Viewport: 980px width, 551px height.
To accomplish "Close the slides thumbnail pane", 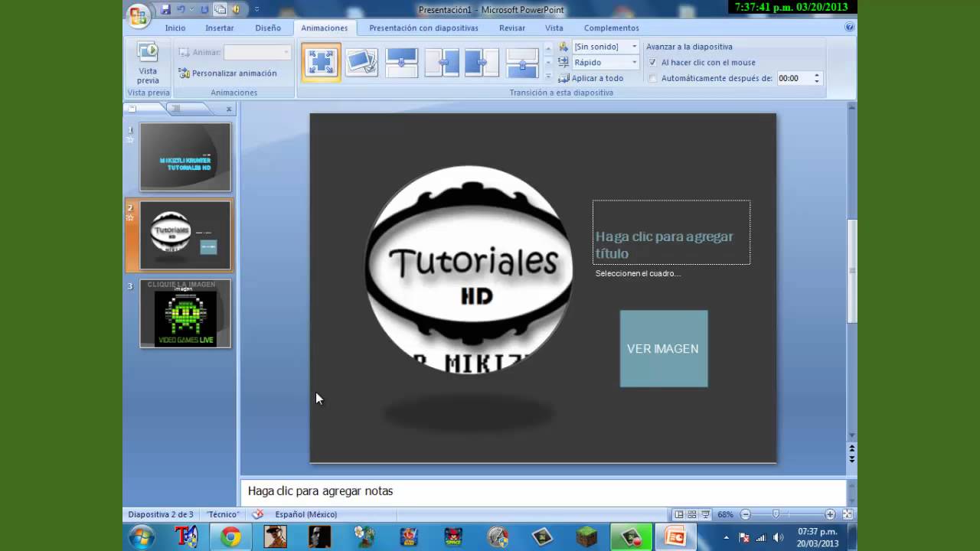I will [229, 109].
